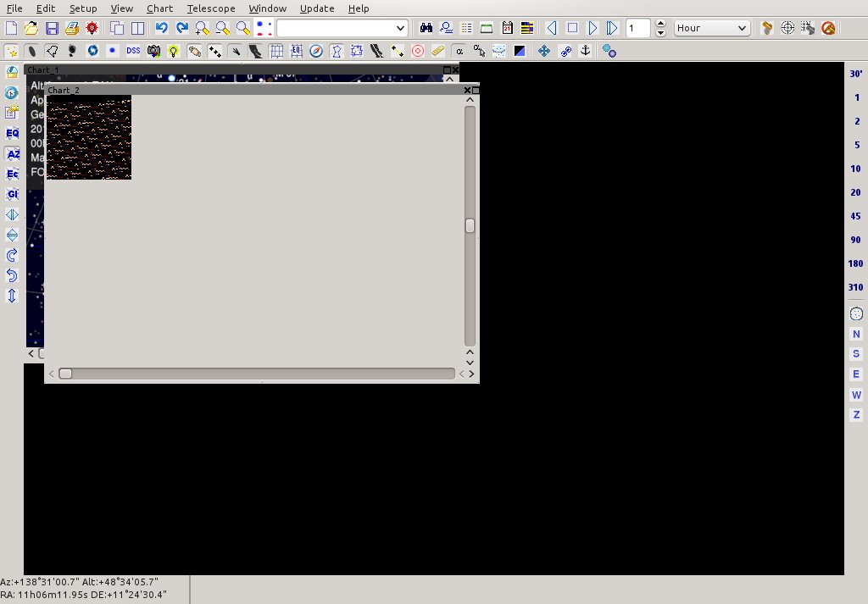Screen dimensions: 868x604
Task: Zoom in with the plus magnifier
Action: (202, 28)
